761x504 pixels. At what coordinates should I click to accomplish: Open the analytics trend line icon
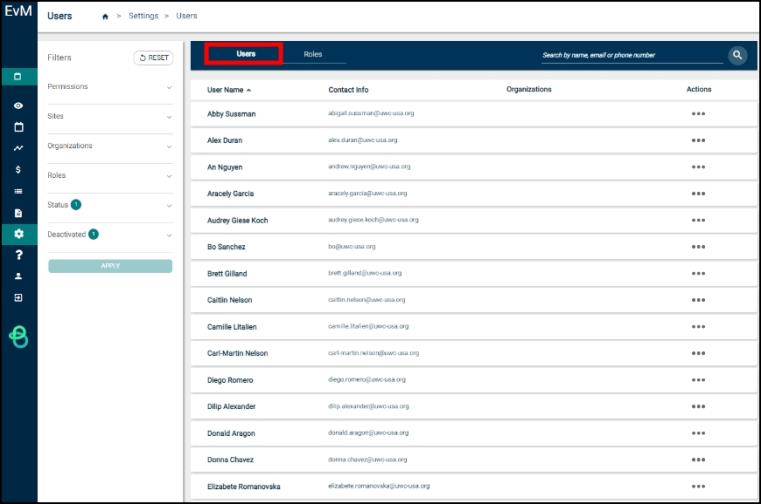[18, 148]
